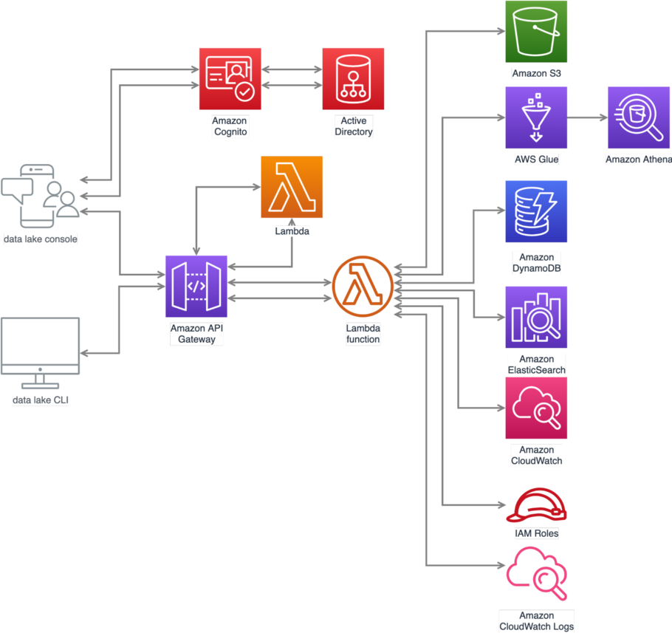Screen dimensions: 672x633
Task: Click the Amazon ElasticSearch icon
Action: coord(535,317)
